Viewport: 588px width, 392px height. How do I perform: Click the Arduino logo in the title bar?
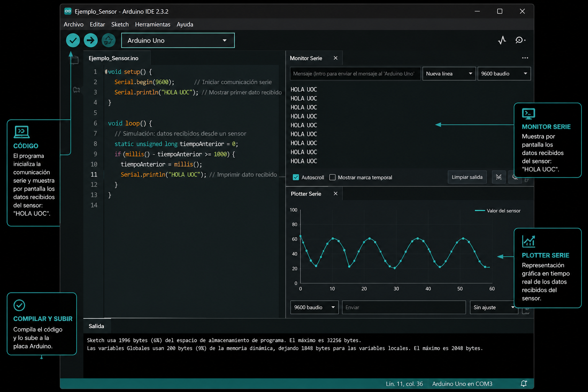(68, 11)
